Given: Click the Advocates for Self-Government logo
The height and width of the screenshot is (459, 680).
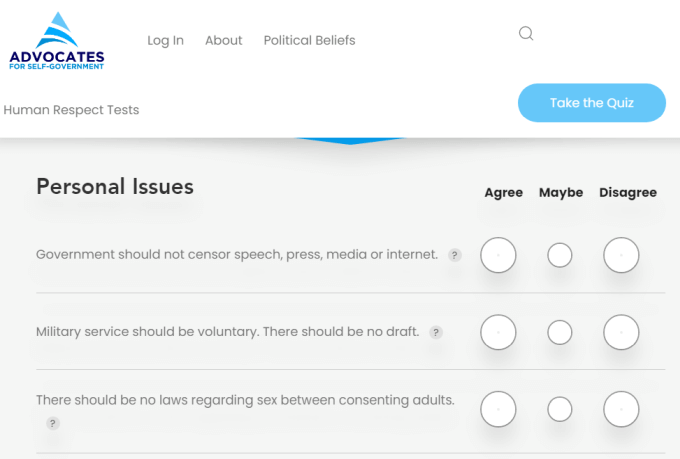Looking at the screenshot, I should click(57, 41).
